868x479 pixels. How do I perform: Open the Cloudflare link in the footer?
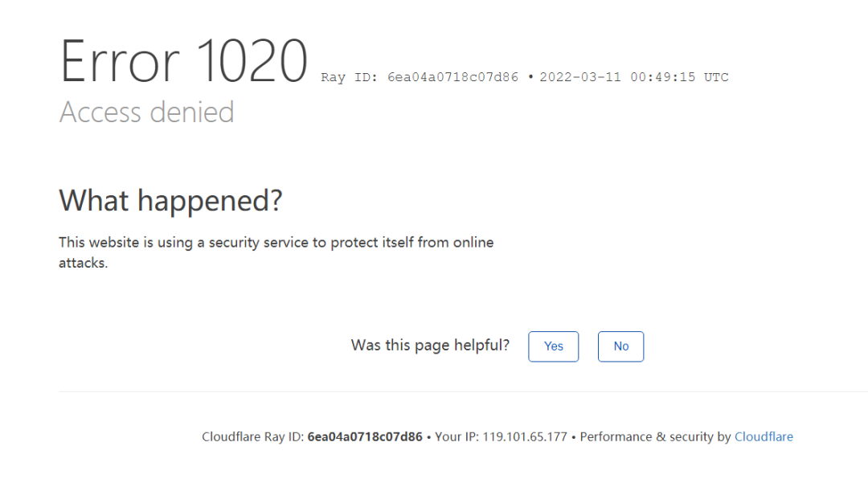[x=764, y=437]
